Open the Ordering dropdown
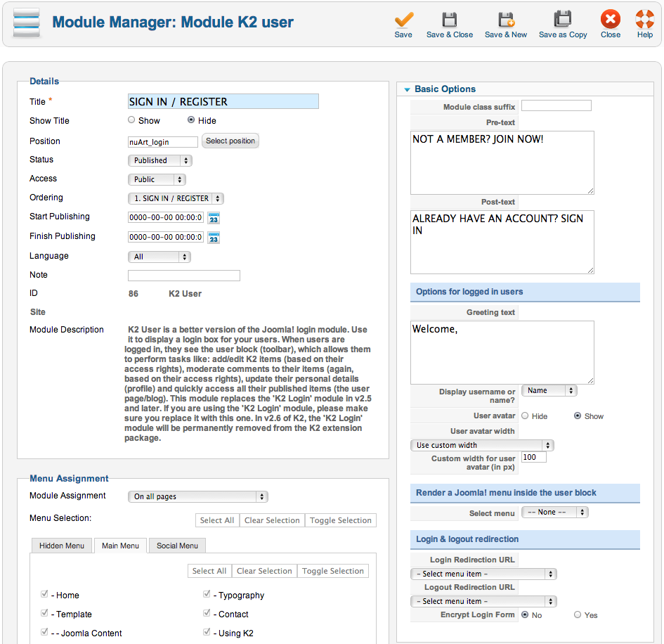The image size is (664, 644). (176, 198)
